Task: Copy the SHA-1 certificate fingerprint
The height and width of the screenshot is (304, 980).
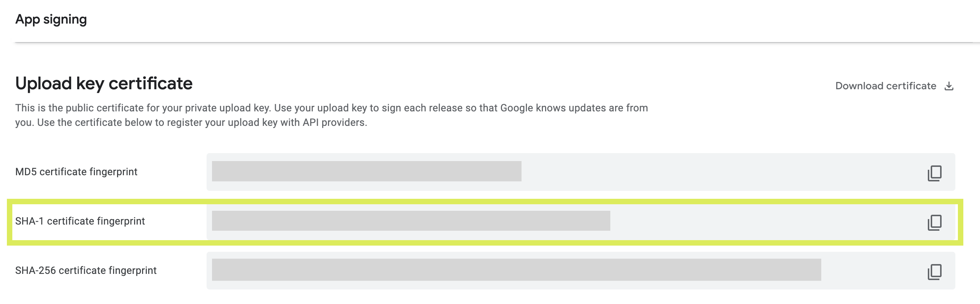Action: (x=934, y=222)
